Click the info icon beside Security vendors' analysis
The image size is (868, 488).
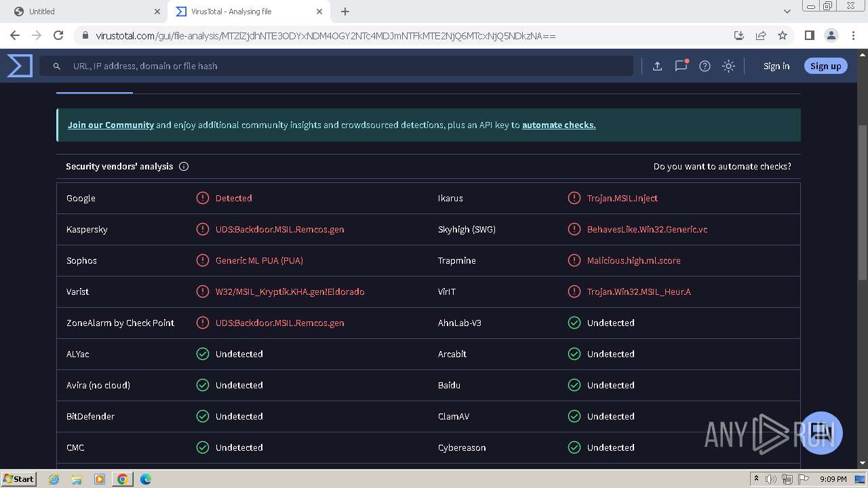click(x=184, y=166)
